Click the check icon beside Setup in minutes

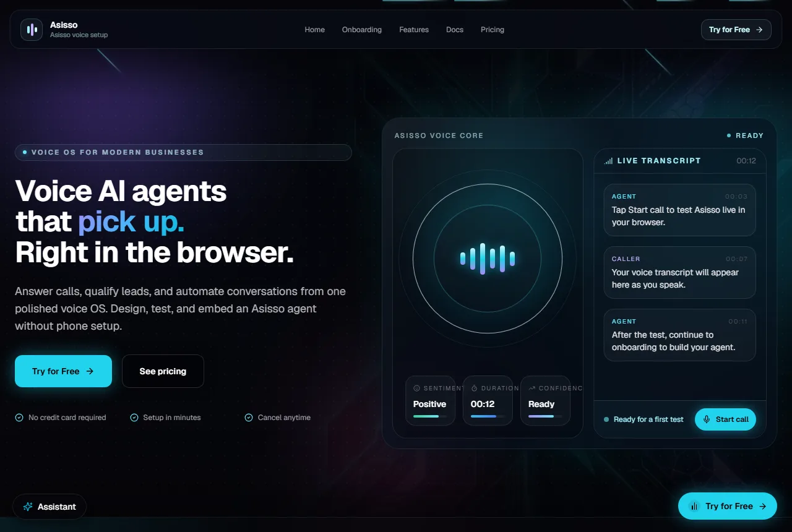pyautogui.click(x=134, y=418)
